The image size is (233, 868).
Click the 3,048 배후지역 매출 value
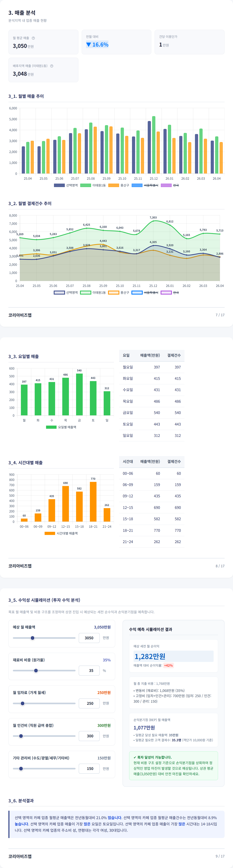tap(20, 74)
